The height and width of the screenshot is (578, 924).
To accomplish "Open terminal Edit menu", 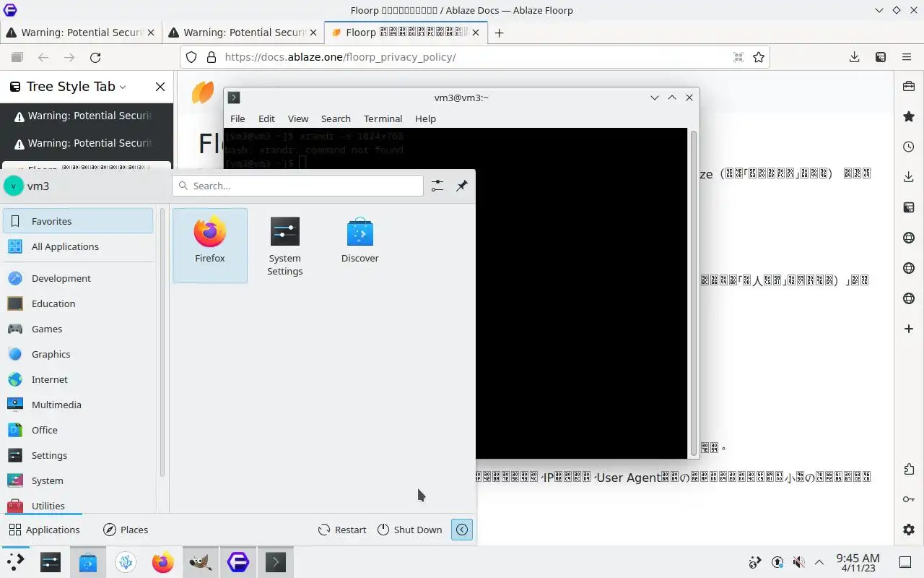I will (x=266, y=118).
